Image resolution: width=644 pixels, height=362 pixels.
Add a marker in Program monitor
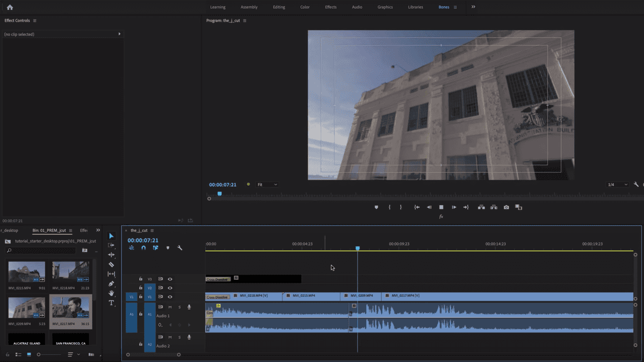click(376, 207)
